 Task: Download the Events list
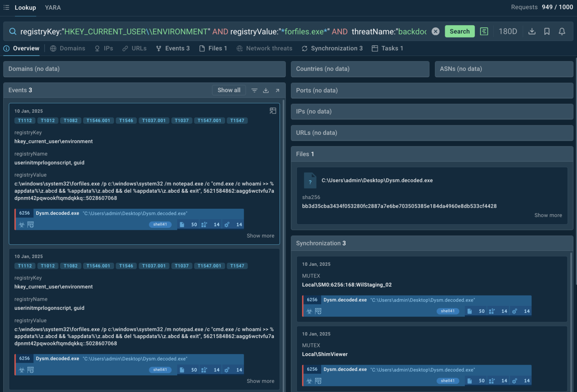point(266,90)
